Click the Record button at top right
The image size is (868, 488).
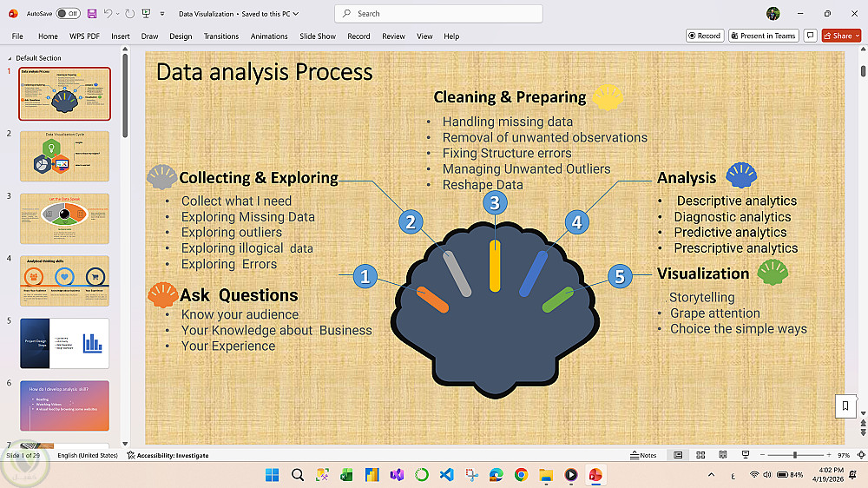(705, 36)
